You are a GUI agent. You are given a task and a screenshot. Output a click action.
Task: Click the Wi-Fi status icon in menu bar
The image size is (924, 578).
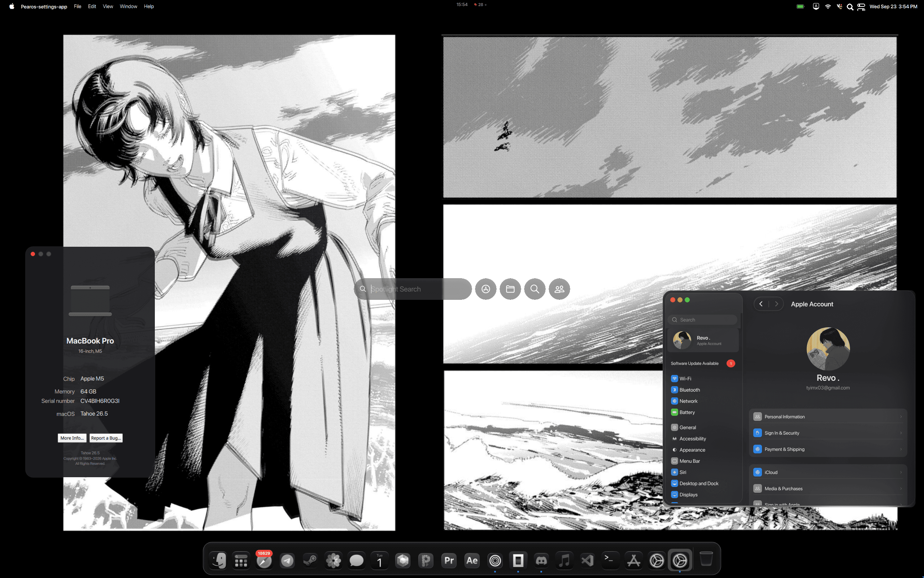[x=828, y=7]
